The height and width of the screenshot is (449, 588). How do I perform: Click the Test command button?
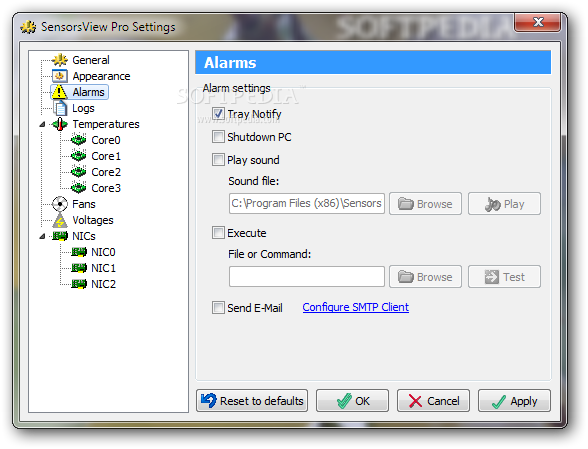tap(504, 277)
